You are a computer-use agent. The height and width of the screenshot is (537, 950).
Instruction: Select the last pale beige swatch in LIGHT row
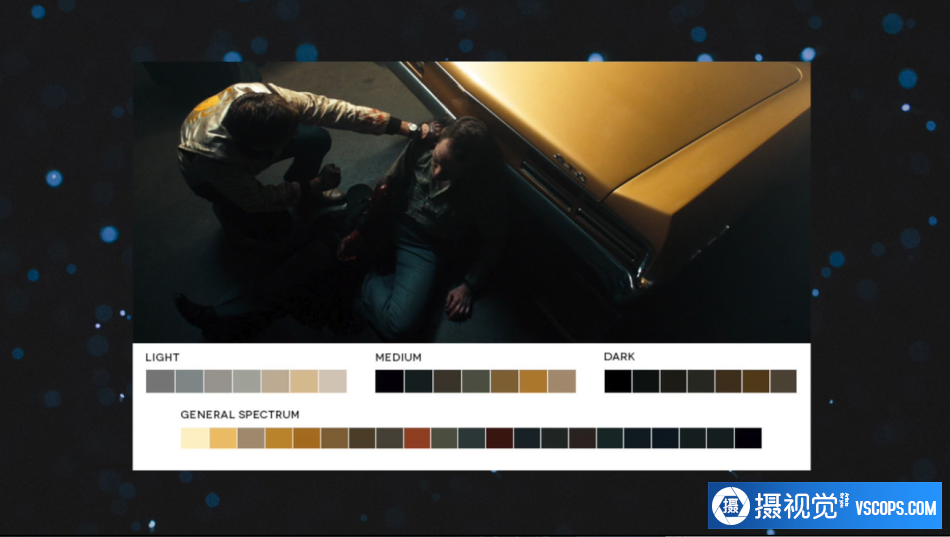tap(333, 381)
